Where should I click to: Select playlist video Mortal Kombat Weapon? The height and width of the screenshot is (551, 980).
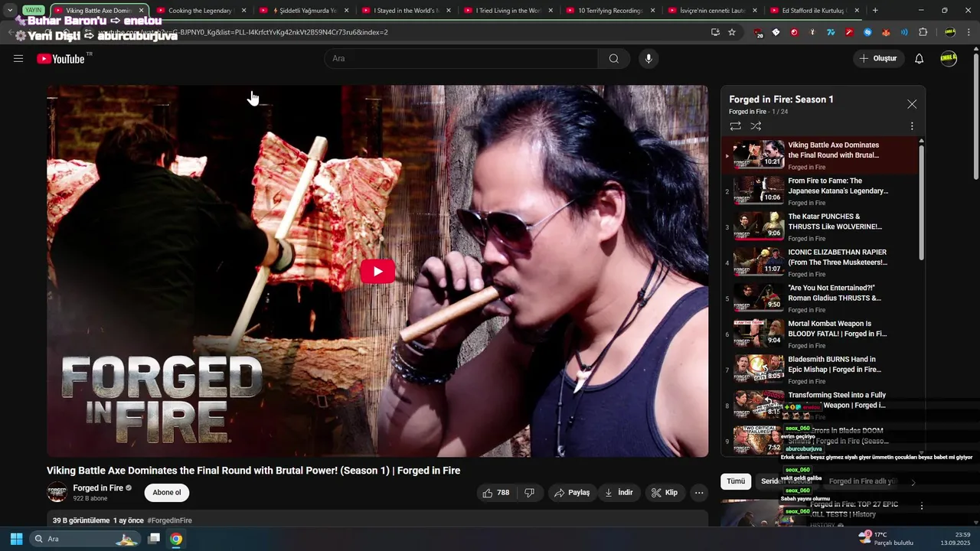pos(819,334)
